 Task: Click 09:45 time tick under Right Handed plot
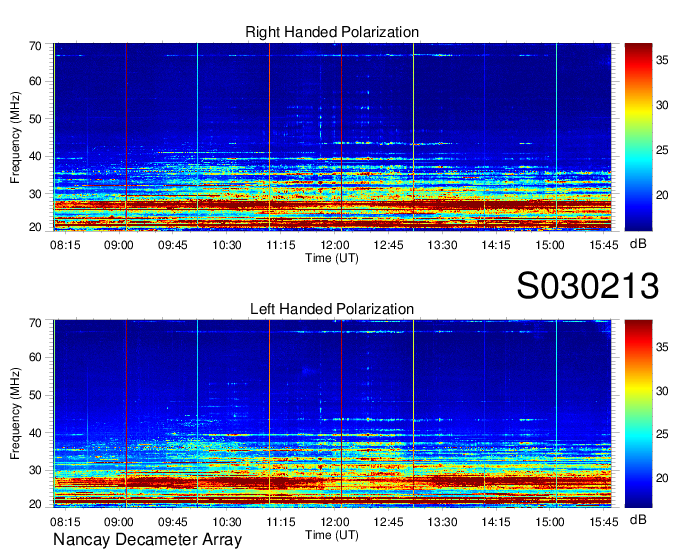coord(173,245)
